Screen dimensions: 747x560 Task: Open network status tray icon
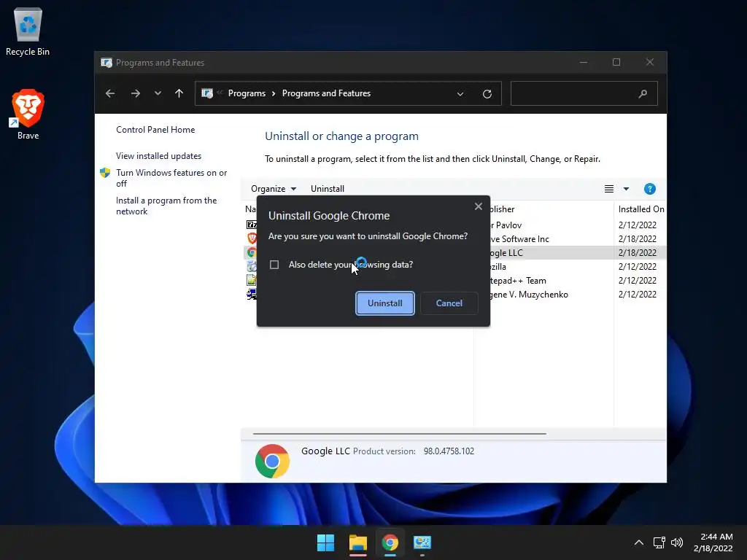(x=659, y=542)
